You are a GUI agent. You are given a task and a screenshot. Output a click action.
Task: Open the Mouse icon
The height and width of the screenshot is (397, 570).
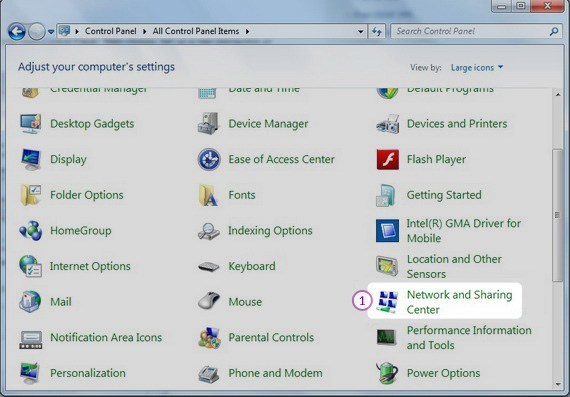tap(209, 301)
